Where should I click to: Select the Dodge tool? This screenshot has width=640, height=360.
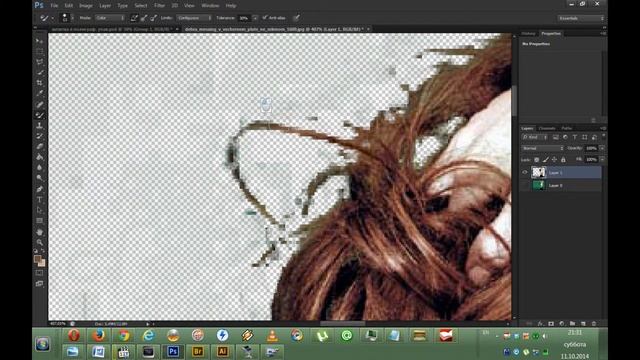click(x=40, y=178)
